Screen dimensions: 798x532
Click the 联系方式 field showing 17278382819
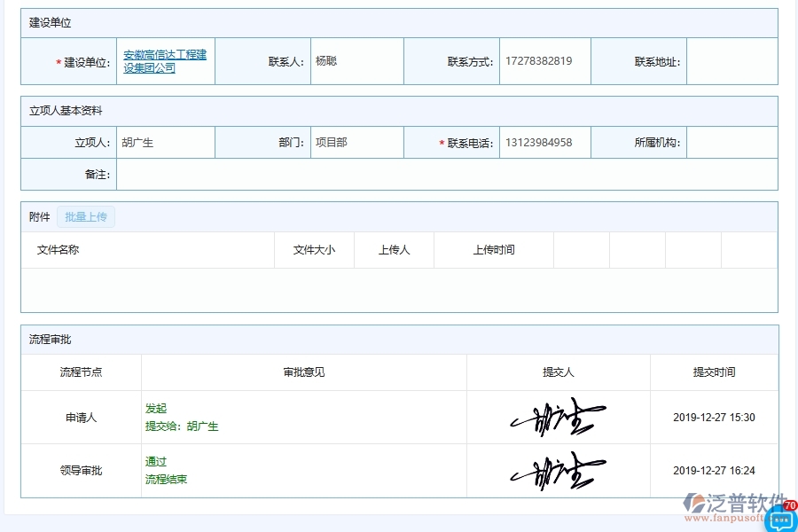544,61
